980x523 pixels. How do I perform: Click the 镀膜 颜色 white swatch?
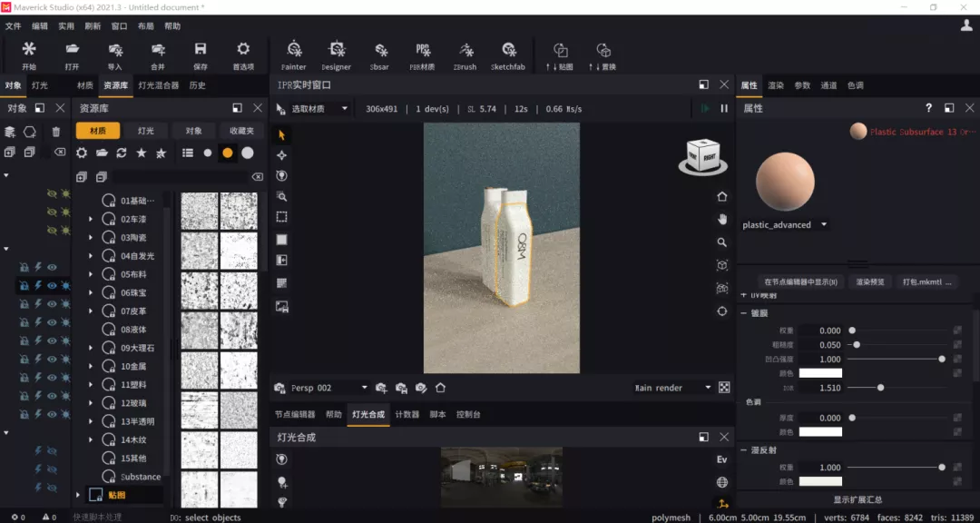[x=820, y=373]
